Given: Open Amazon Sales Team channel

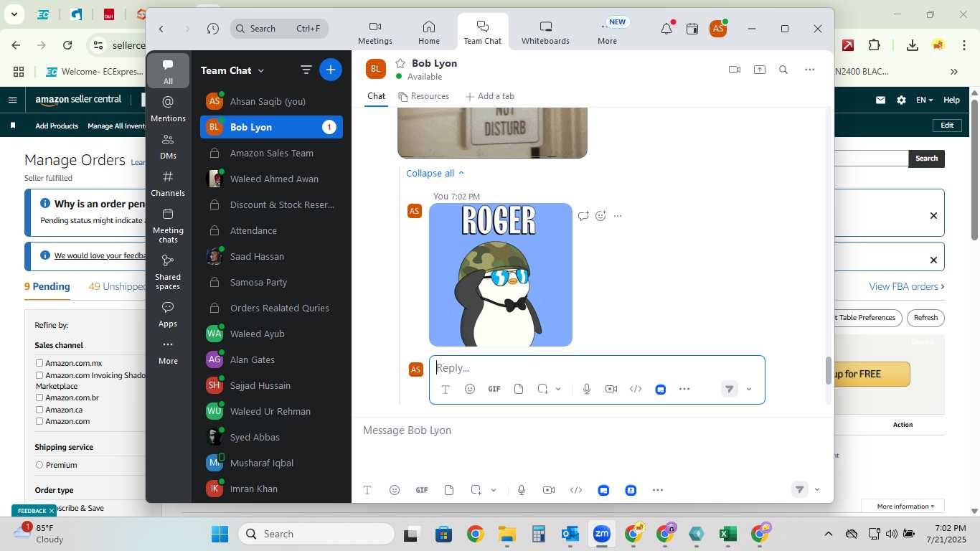Looking at the screenshot, I should point(271,153).
